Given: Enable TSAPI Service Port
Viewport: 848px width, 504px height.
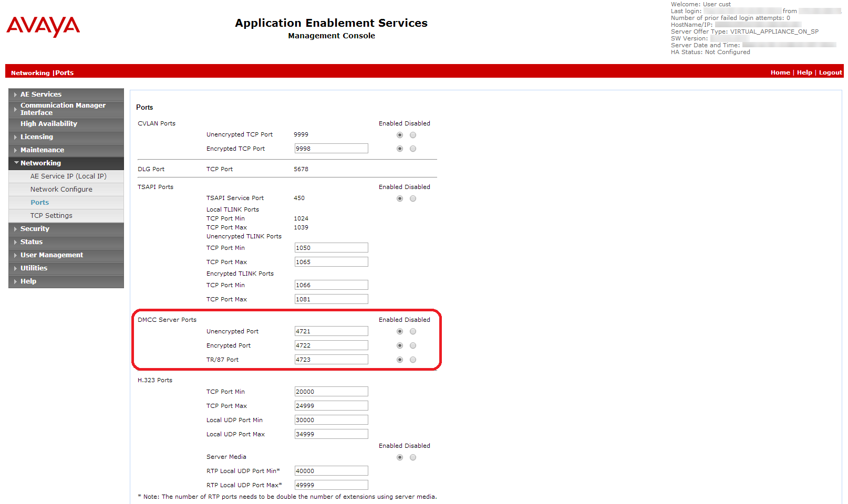Looking at the screenshot, I should [x=400, y=198].
